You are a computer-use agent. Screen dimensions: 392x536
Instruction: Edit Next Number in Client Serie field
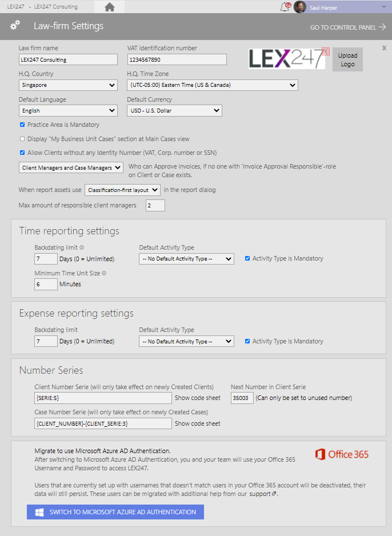pyautogui.click(x=242, y=398)
